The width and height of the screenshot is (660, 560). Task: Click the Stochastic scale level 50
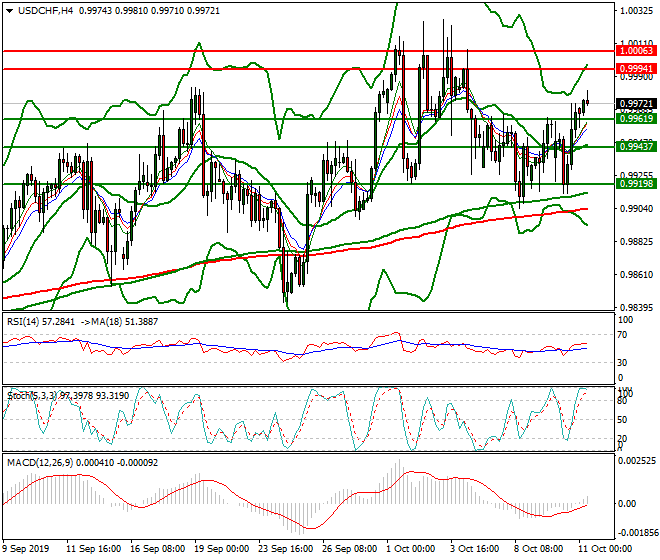pos(622,420)
